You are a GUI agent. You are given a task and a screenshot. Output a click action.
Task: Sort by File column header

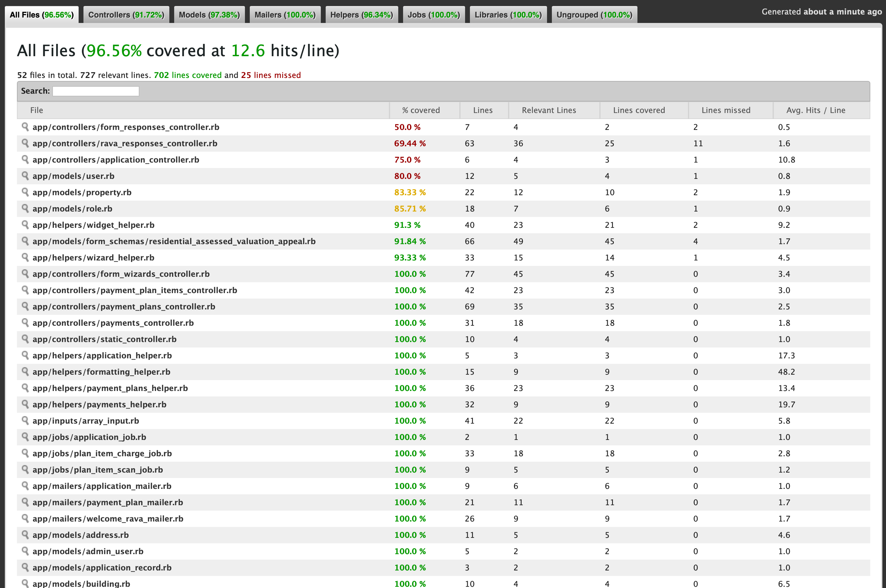(37, 110)
